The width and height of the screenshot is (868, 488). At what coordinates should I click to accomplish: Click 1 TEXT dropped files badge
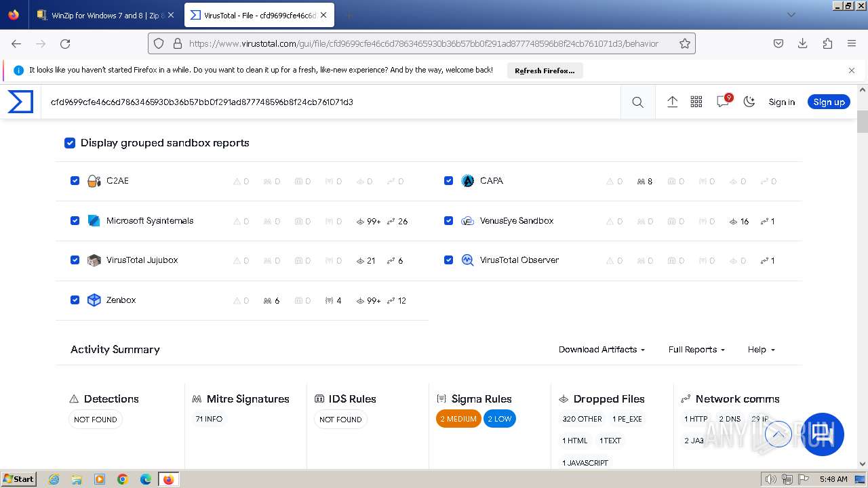[x=610, y=441]
